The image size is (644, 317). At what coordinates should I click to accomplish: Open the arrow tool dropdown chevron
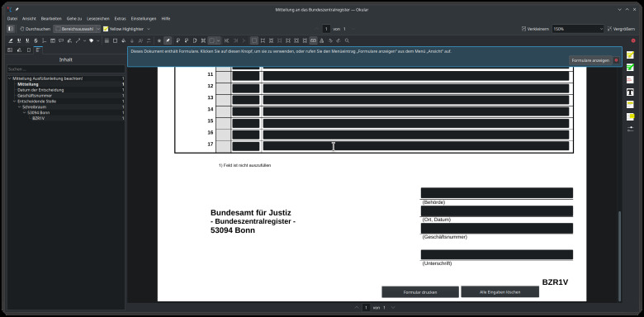click(x=84, y=40)
